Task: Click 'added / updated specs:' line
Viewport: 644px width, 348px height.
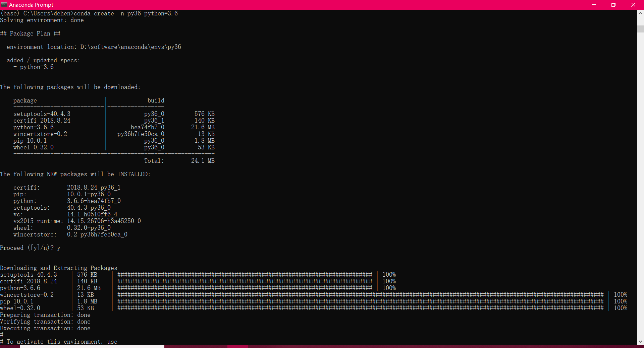Action: 43,60
